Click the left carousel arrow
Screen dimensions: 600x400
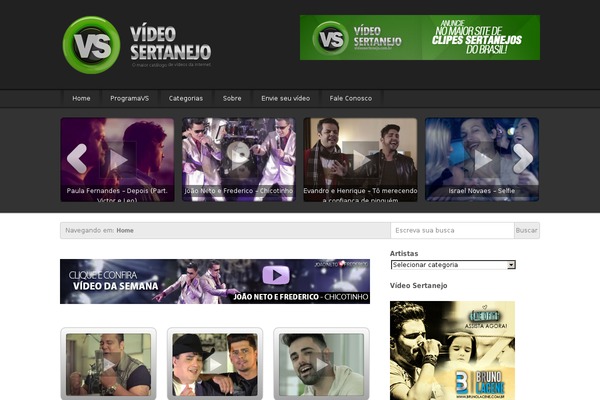click(76, 158)
